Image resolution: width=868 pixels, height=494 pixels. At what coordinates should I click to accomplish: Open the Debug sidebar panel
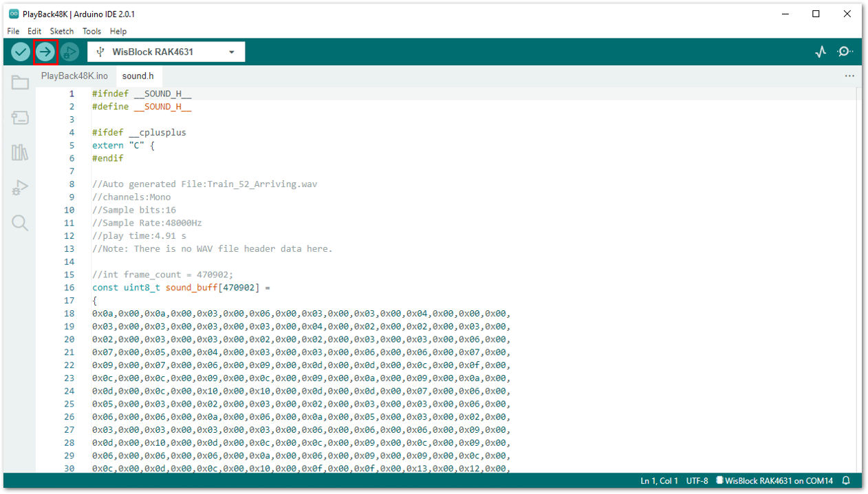coord(20,188)
